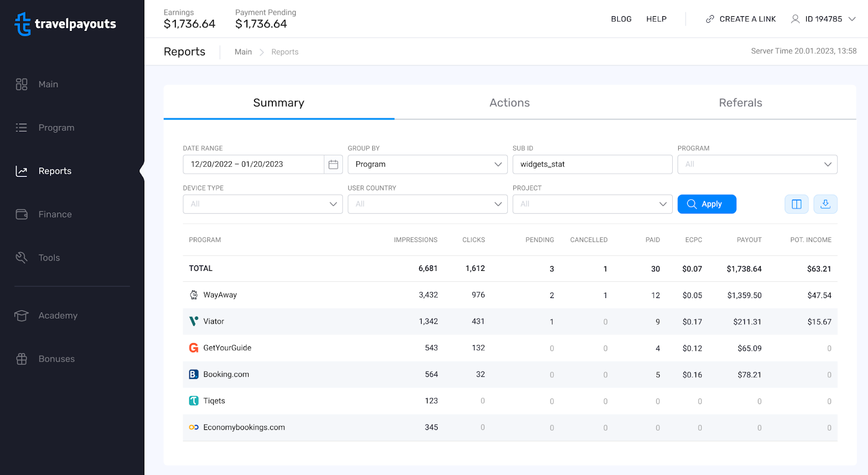Click the Tiqets program logo
The image size is (868, 475).
tap(194, 401)
